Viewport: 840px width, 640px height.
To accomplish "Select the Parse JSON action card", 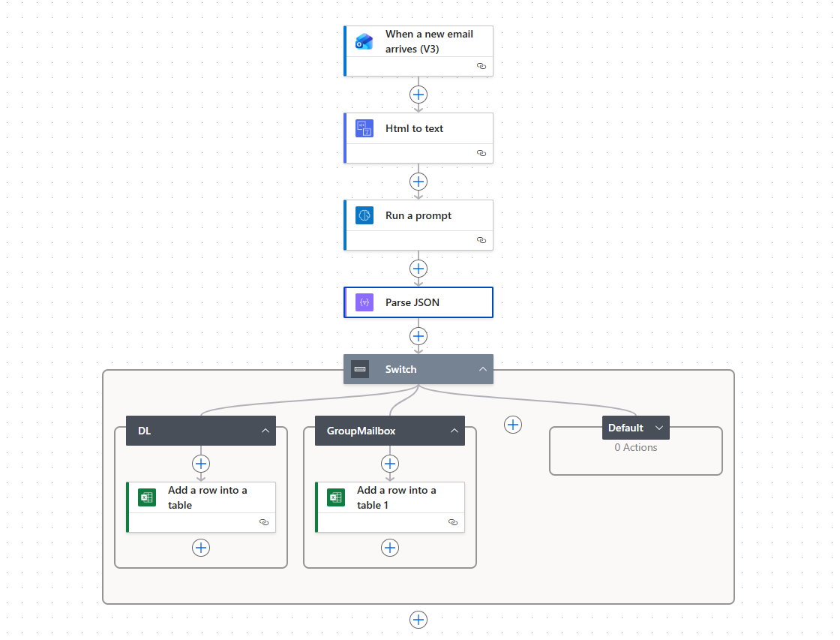I will coord(418,302).
